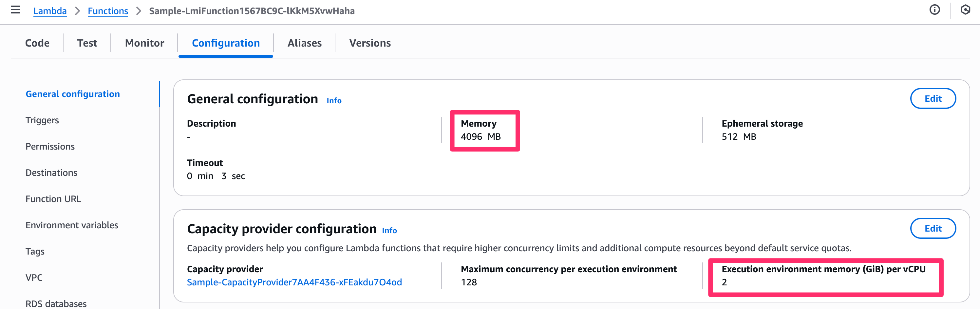Switch to the Code tab
Image resolution: width=980 pixels, height=309 pixels.
(x=37, y=43)
